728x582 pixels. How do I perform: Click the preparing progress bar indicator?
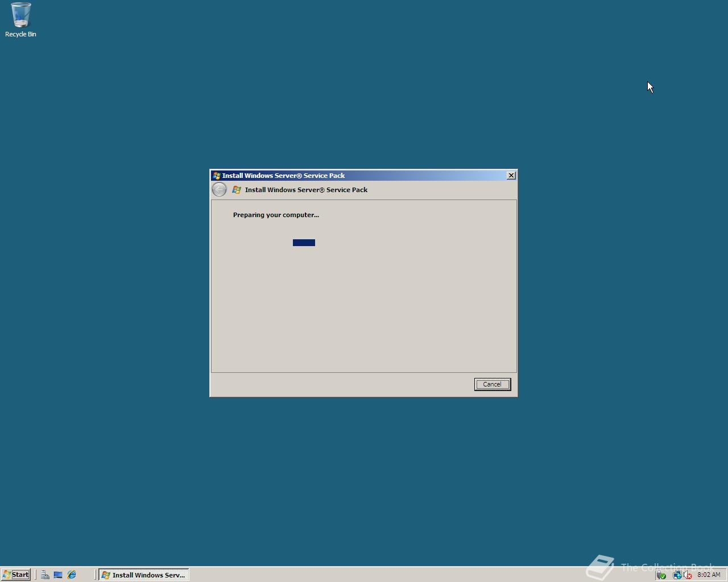tap(304, 243)
